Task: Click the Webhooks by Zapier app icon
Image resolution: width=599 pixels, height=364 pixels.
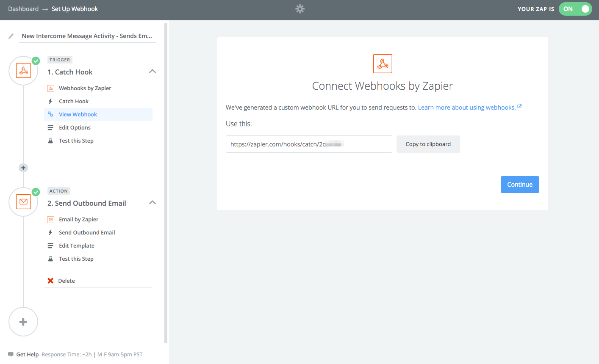Action: [51, 88]
